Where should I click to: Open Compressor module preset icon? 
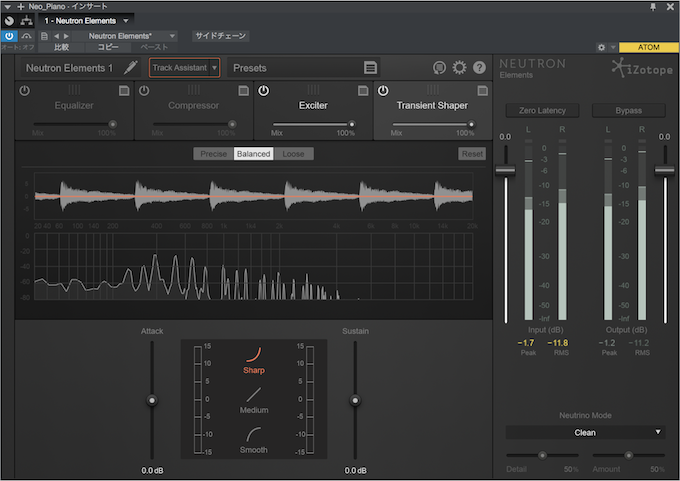(244, 91)
